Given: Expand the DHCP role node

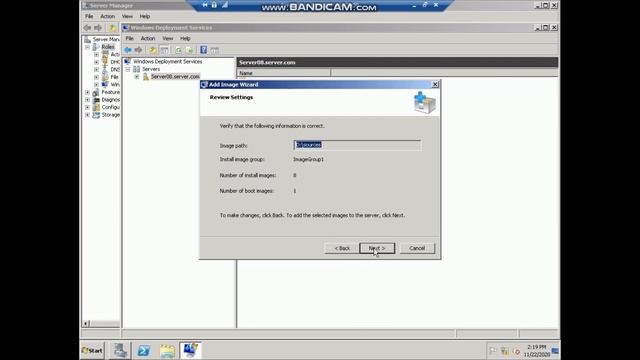Looking at the screenshot, I should click(x=96, y=62).
